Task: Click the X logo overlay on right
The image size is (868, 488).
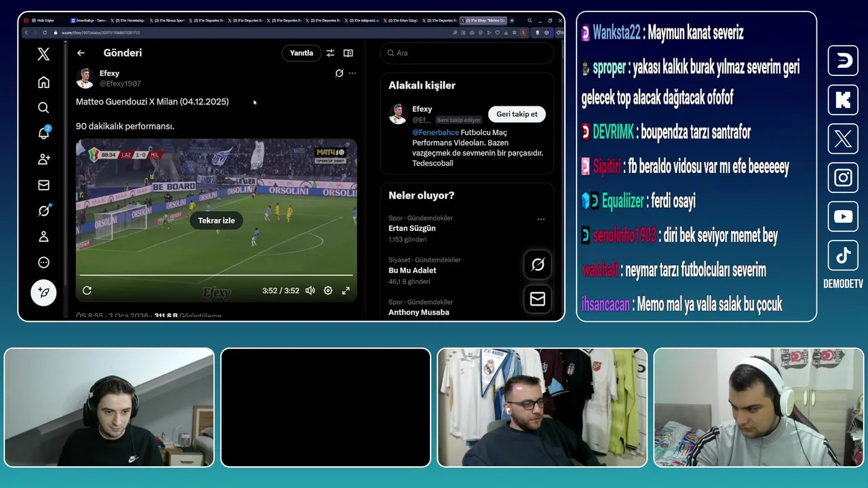Action: [843, 140]
